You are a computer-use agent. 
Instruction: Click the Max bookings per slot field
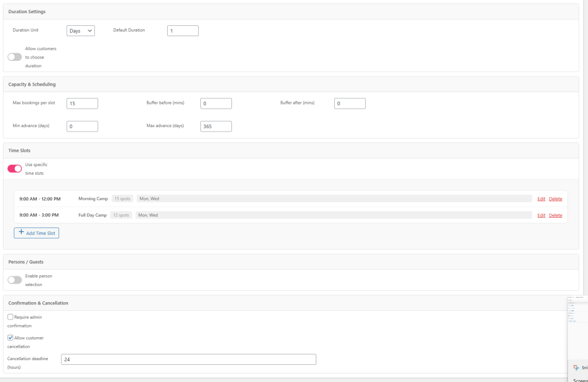pyautogui.click(x=82, y=103)
